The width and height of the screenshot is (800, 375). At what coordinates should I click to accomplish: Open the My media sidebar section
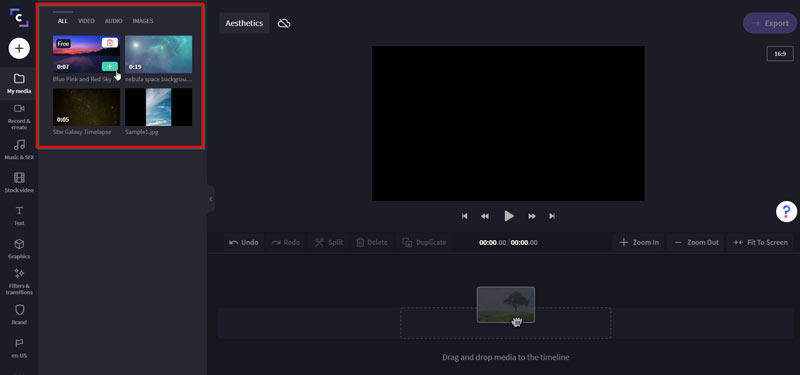19,84
